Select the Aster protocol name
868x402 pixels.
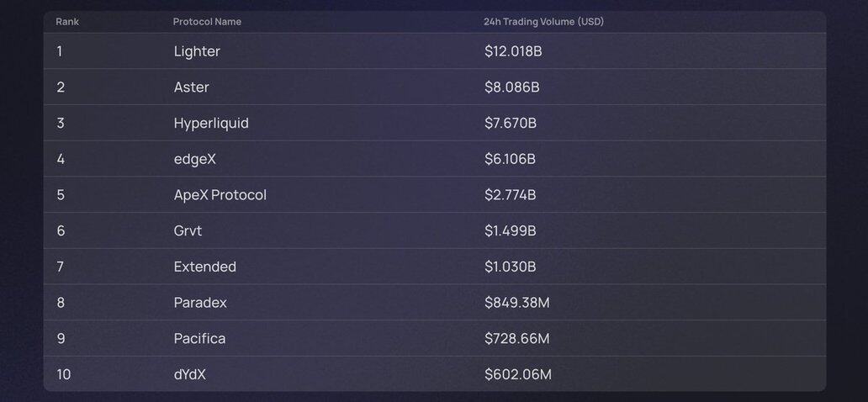(x=191, y=87)
